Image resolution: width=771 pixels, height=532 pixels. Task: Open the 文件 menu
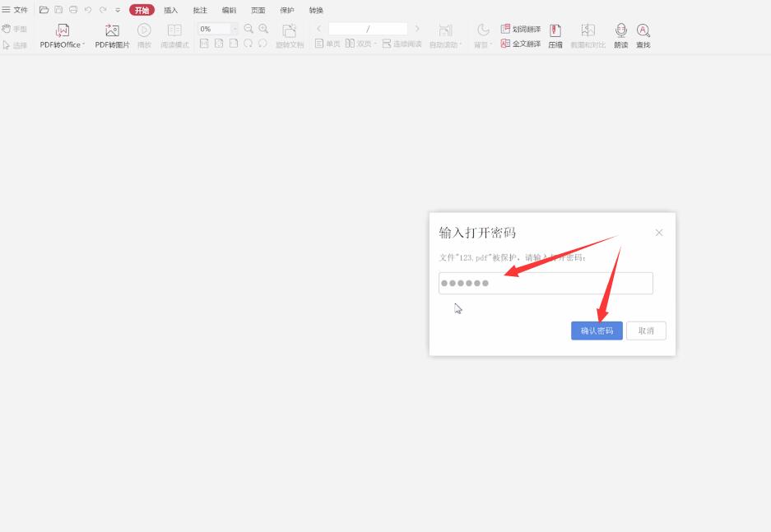tap(15, 10)
